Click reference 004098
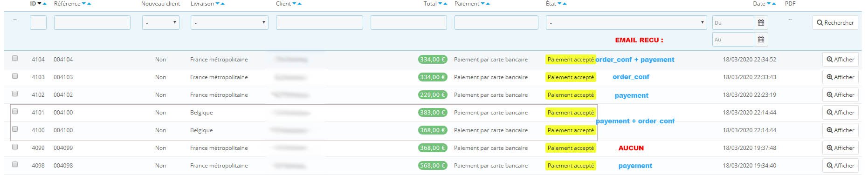 tap(63, 166)
